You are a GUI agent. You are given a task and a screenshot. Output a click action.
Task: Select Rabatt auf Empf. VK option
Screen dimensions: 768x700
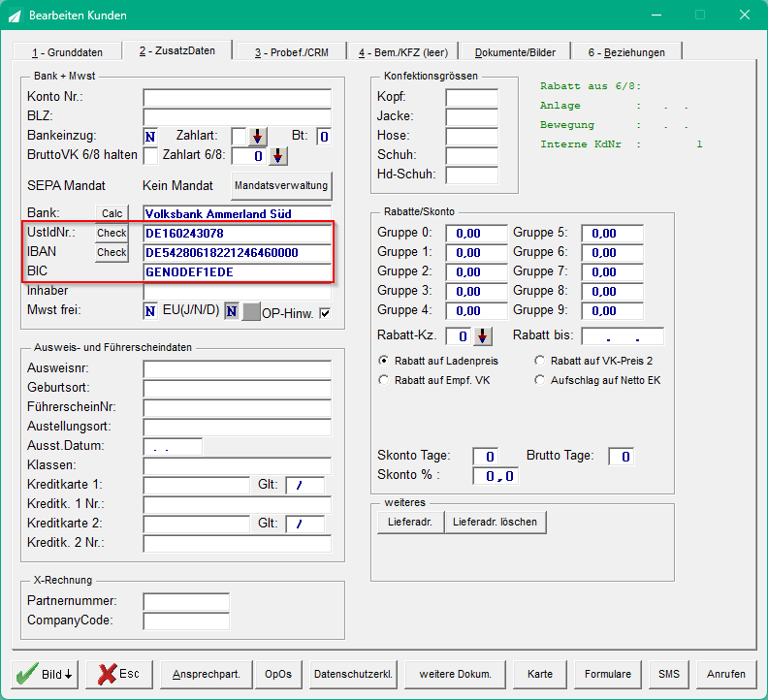pyautogui.click(x=383, y=380)
